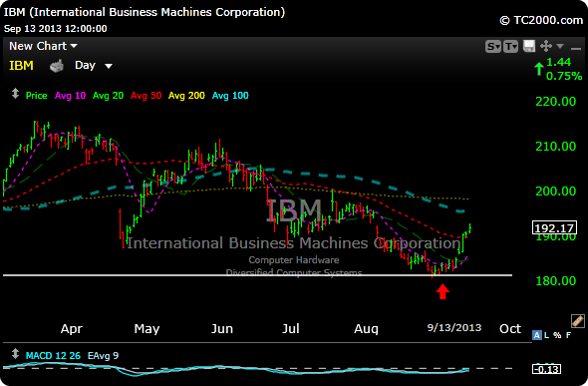Screen dimensions: 588x386
Task: Select the Avg 200 indicator legend
Action: point(186,96)
